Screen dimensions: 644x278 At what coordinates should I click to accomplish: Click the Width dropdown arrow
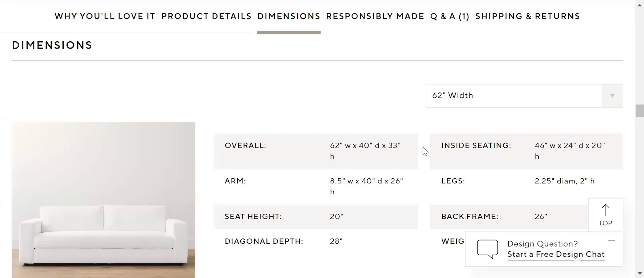click(612, 96)
